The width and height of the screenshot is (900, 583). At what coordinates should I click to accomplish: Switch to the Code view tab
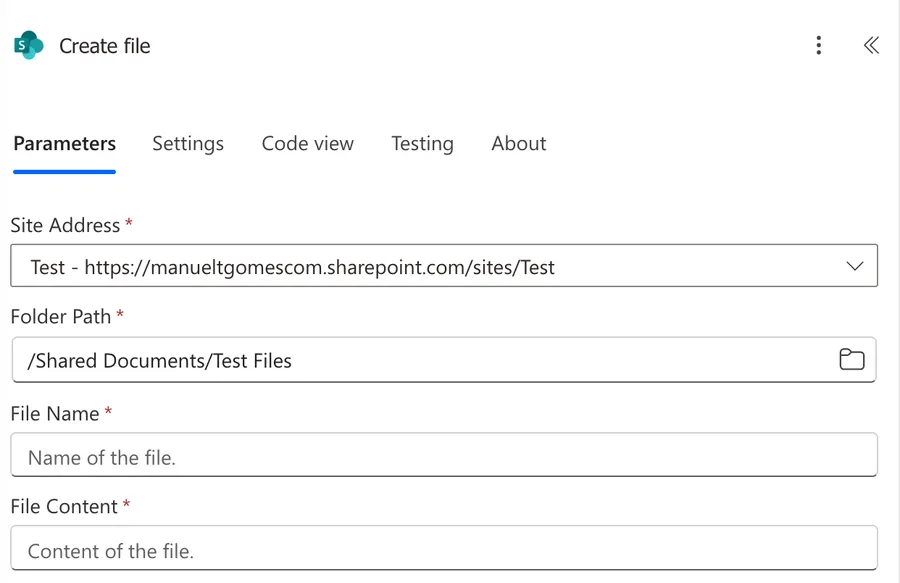pyautogui.click(x=307, y=144)
